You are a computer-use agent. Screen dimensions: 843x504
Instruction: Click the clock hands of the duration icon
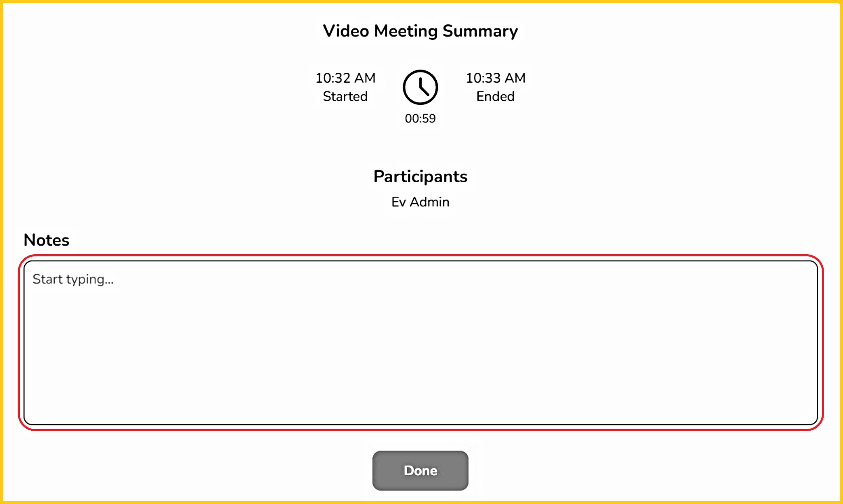click(x=423, y=88)
